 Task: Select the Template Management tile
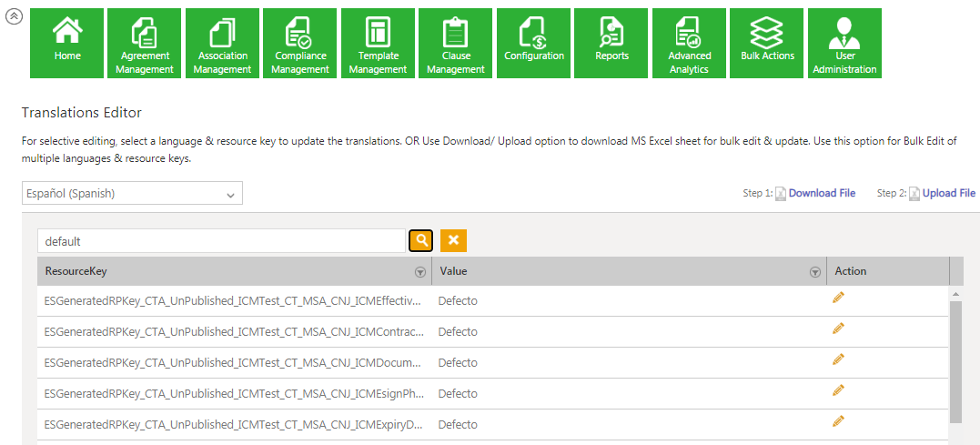coord(378,43)
